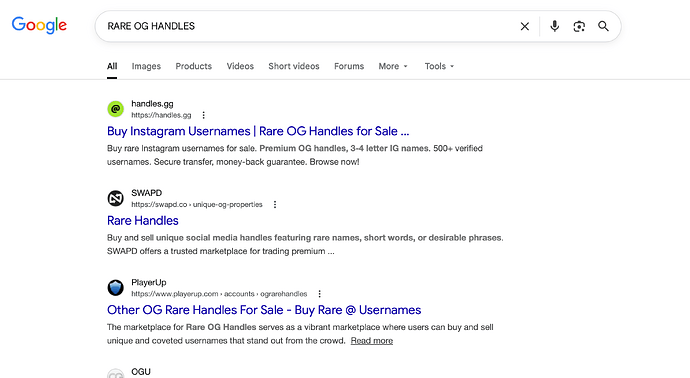Viewport: 690px width, 378px height.
Task: Click the https://handles.gg URL text
Action: (161, 115)
